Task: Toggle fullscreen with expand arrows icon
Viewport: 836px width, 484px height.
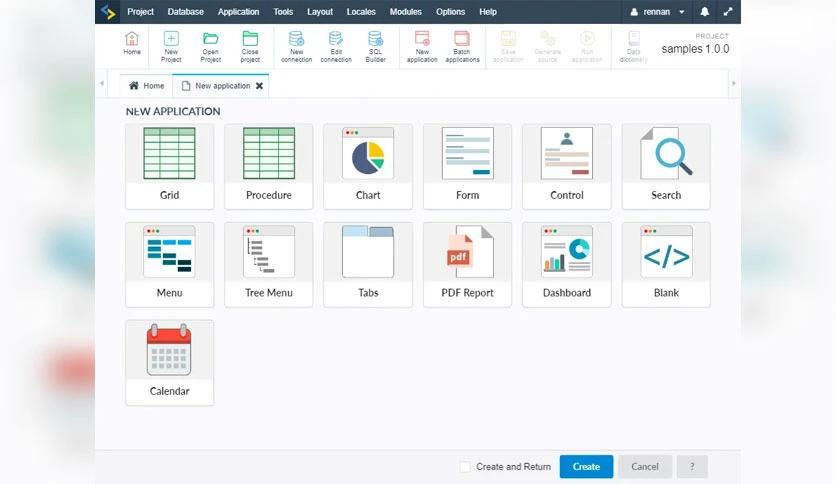Action: [x=728, y=12]
